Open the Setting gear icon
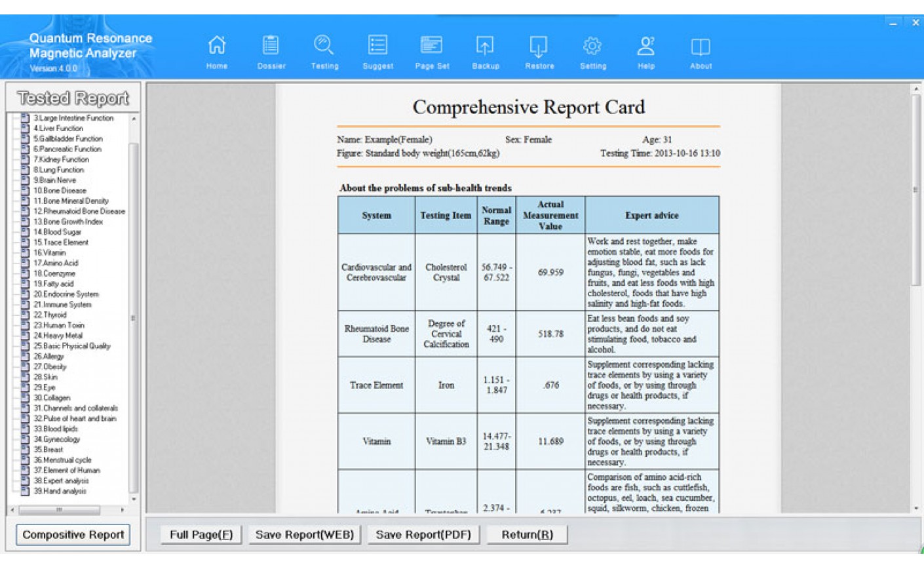This screenshot has width=924, height=569. (592, 45)
